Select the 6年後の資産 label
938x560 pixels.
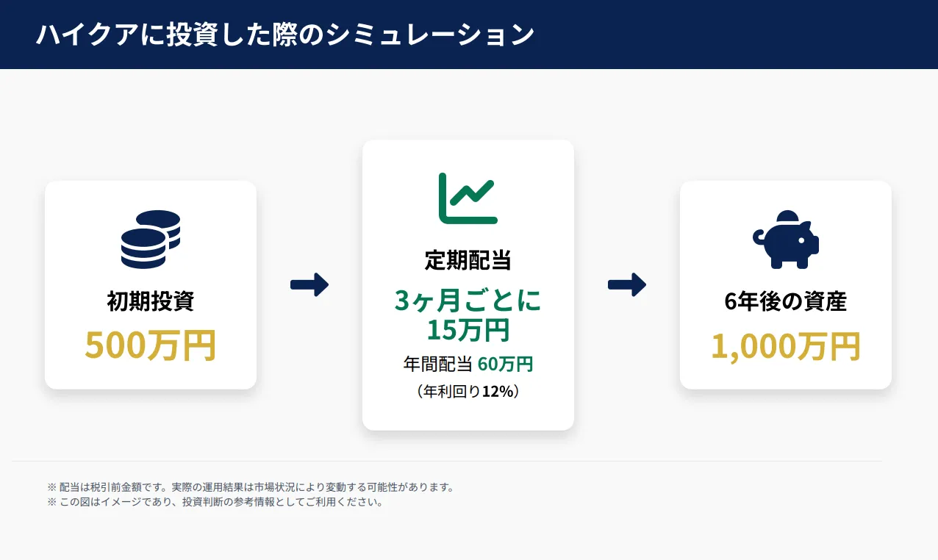(x=785, y=301)
